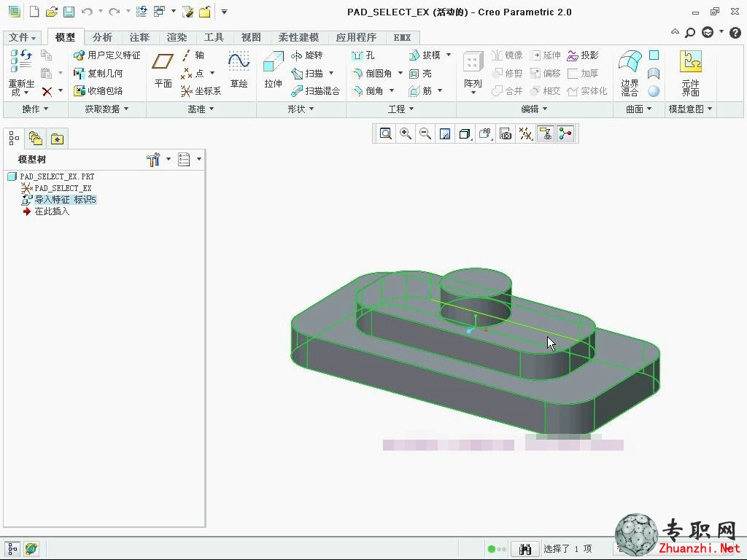Select the Revolve (旋转) tool
Image resolution: width=747 pixels, height=560 pixels.
306,55
